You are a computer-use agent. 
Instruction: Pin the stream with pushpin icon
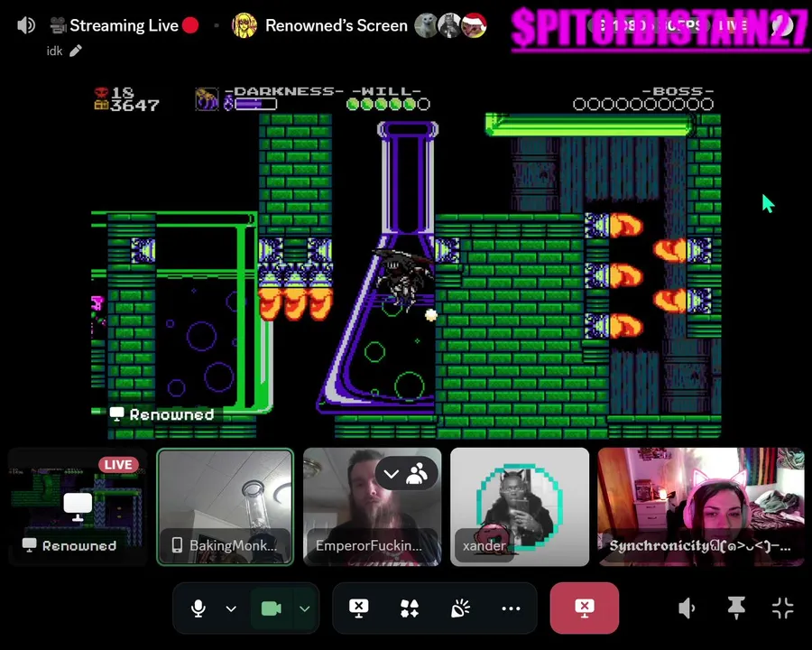[x=736, y=608]
